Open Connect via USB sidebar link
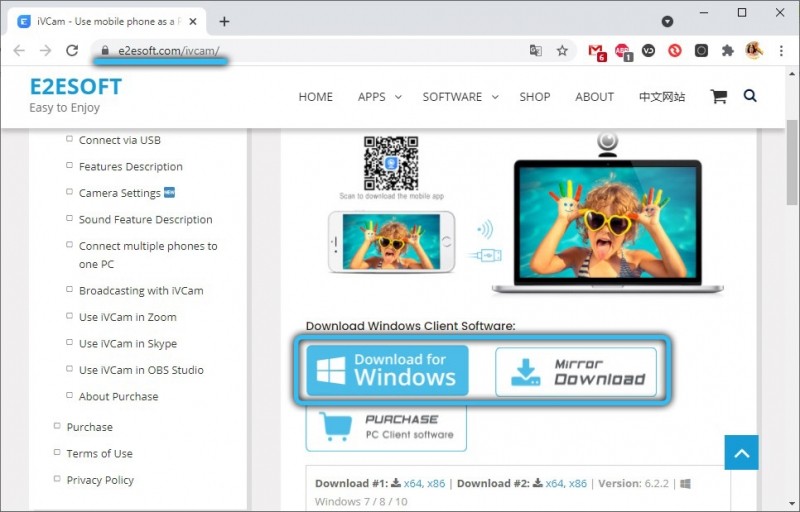 pyautogui.click(x=119, y=140)
